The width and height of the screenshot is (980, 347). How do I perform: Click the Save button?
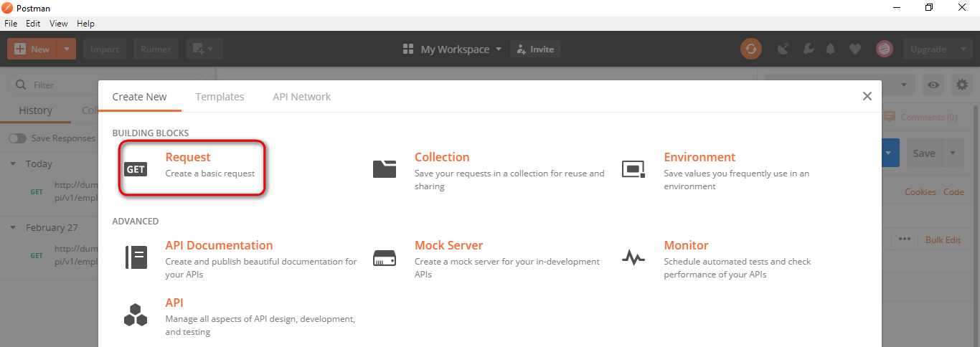tap(924, 153)
